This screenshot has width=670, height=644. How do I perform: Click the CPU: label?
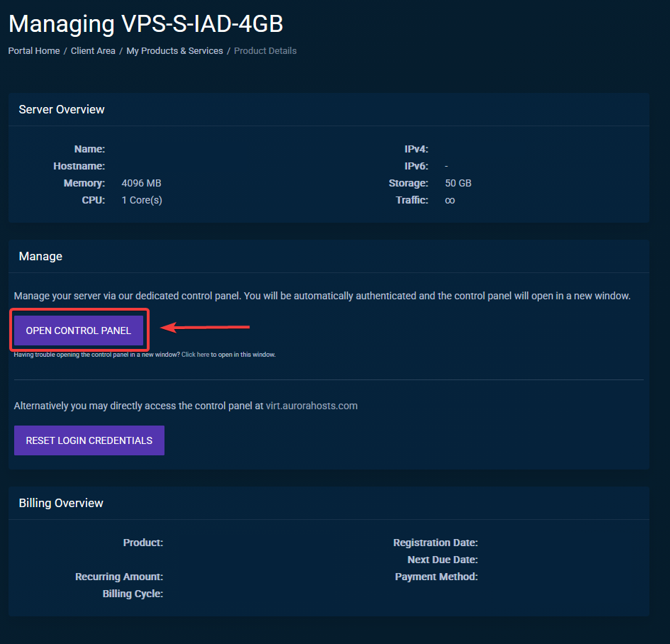click(93, 200)
